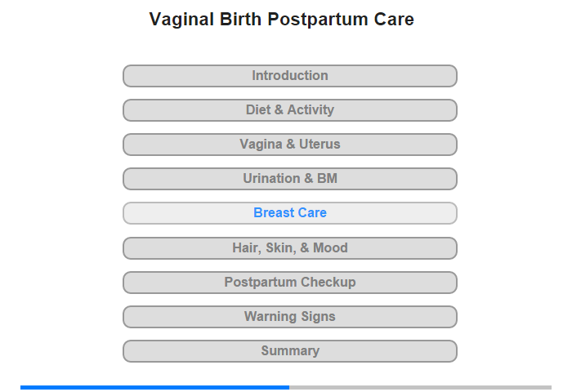The image size is (572, 392).
Task: Pick the Warning Signs menu entry
Action: [289, 317]
